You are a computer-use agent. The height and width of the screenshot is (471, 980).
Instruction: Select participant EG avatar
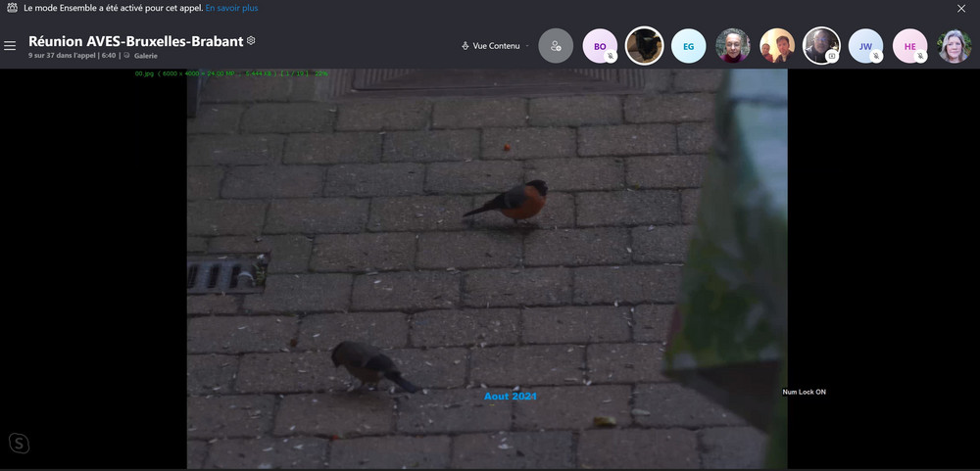point(689,46)
